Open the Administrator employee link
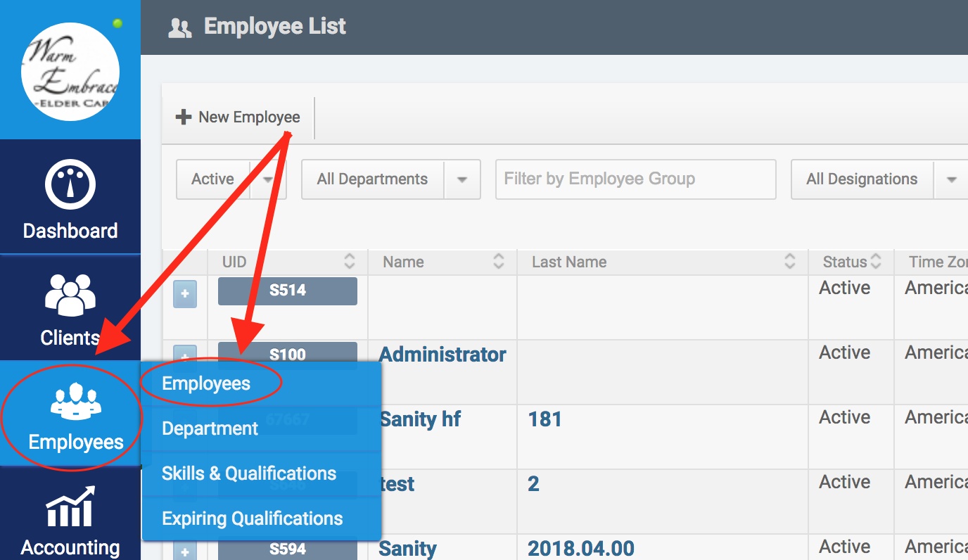 pos(442,355)
